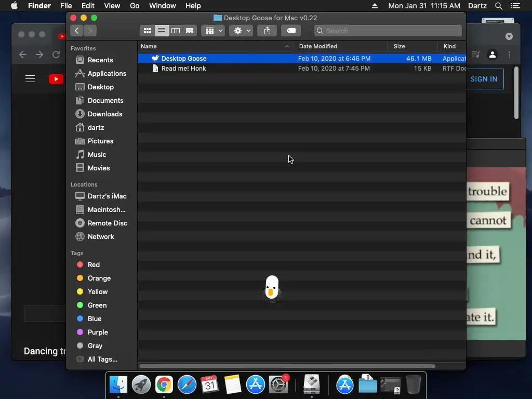Open Notification Center from menu bar

[515, 6]
